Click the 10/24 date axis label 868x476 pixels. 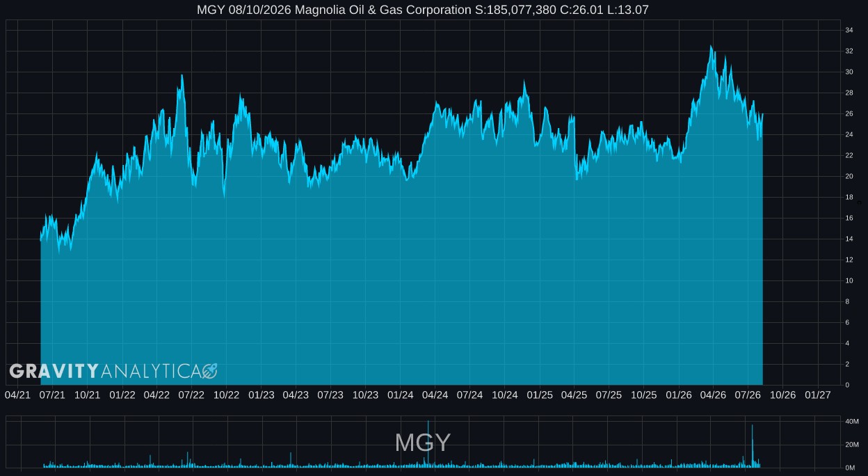pyautogui.click(x=504, y=395)
